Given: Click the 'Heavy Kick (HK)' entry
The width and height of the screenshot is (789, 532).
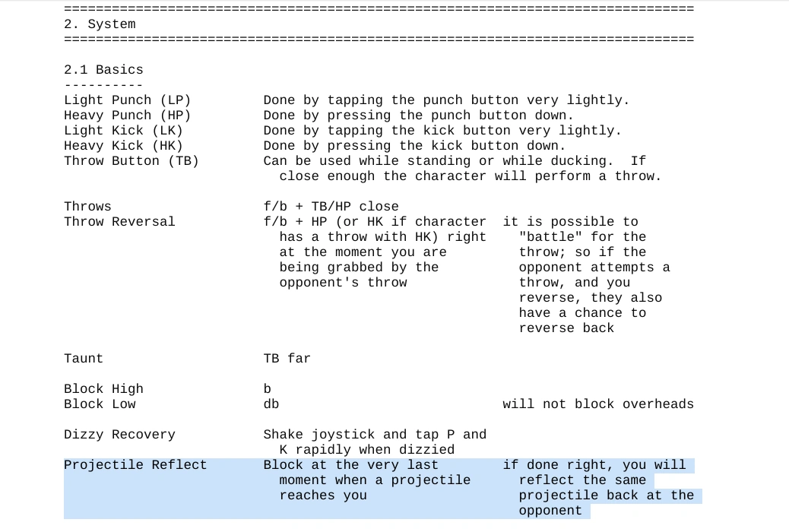Looking at the screenshot, I should (123, 146).
